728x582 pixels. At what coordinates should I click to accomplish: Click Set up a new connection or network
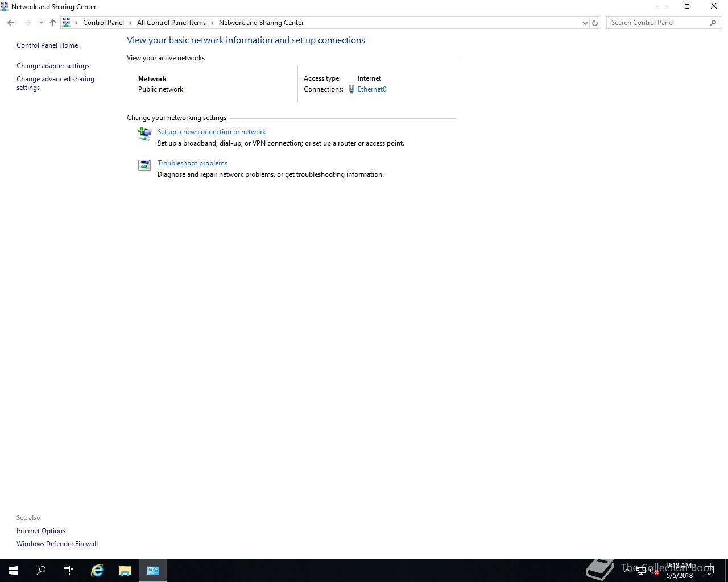point(212,132)
